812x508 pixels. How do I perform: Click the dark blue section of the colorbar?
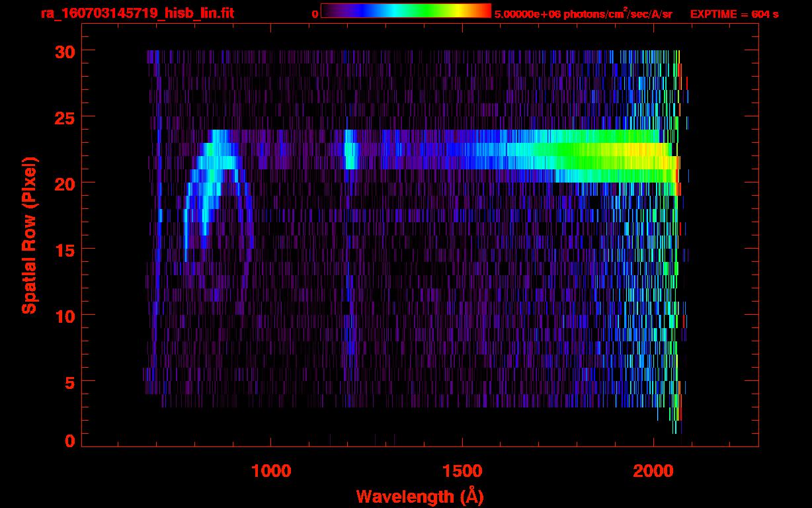tap(354, 11)
